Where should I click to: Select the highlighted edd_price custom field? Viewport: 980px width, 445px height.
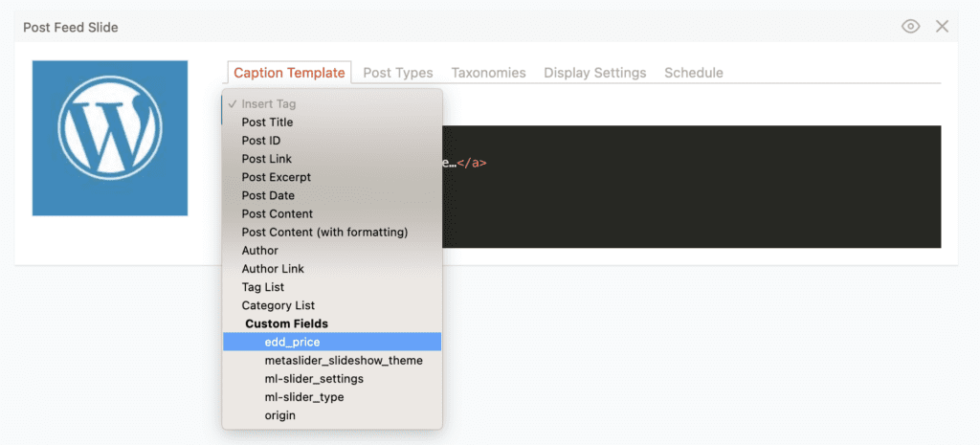coord(332,342)
